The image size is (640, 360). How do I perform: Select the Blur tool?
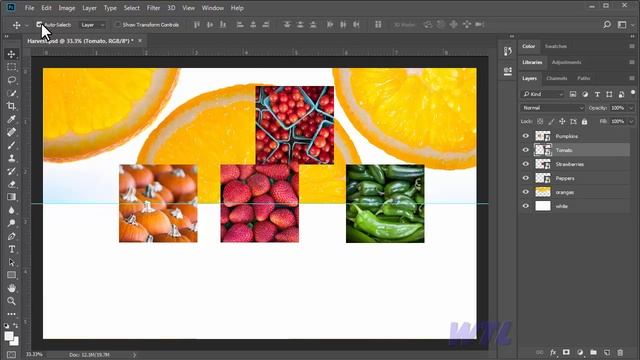coord(11,210)
